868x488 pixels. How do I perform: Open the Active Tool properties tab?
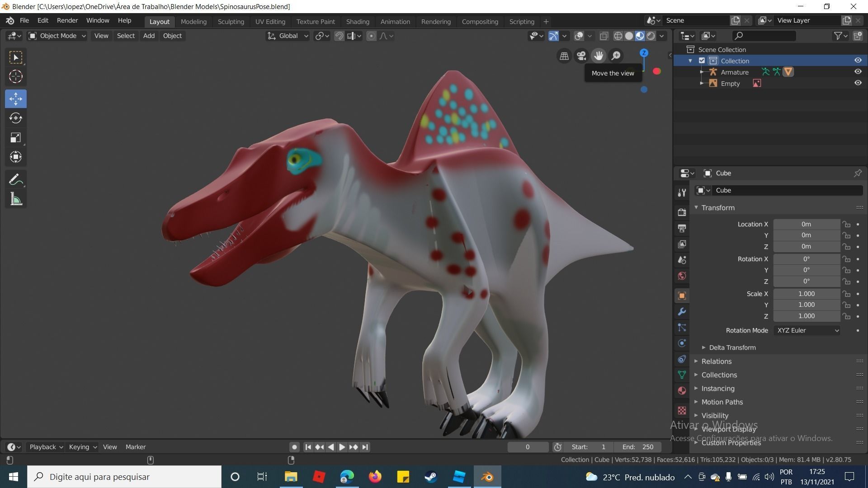click(x=682, y=193)
